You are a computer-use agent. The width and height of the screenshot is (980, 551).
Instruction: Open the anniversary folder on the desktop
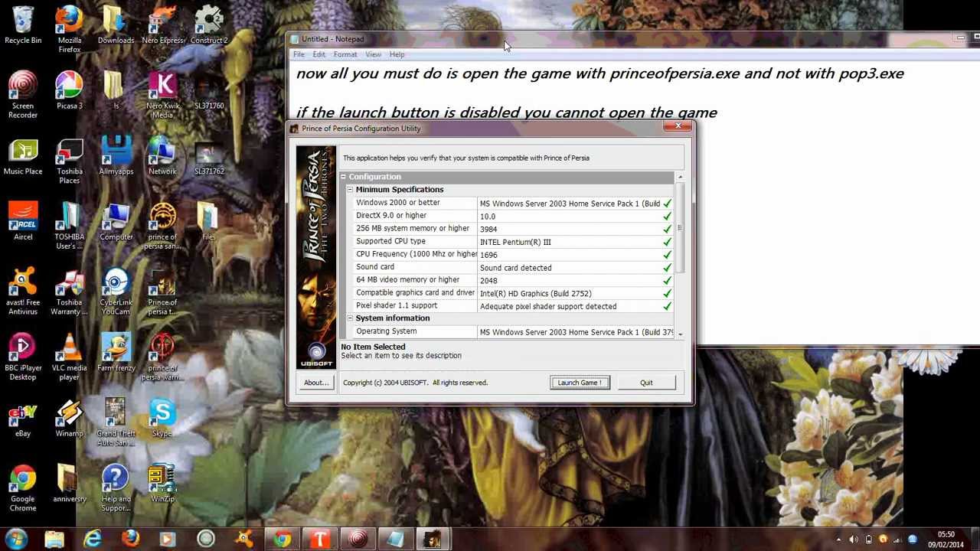69,484
